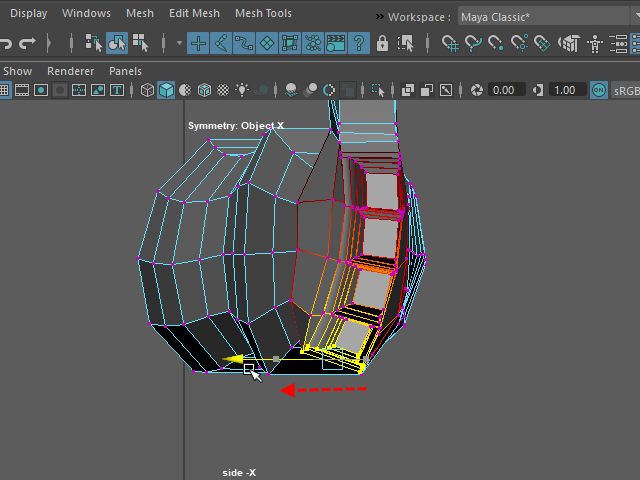Image resolution: width=640 pixels, height=480 pixels.
Task: Open the sRGB view transform dropdown
Action: [627, 90]
